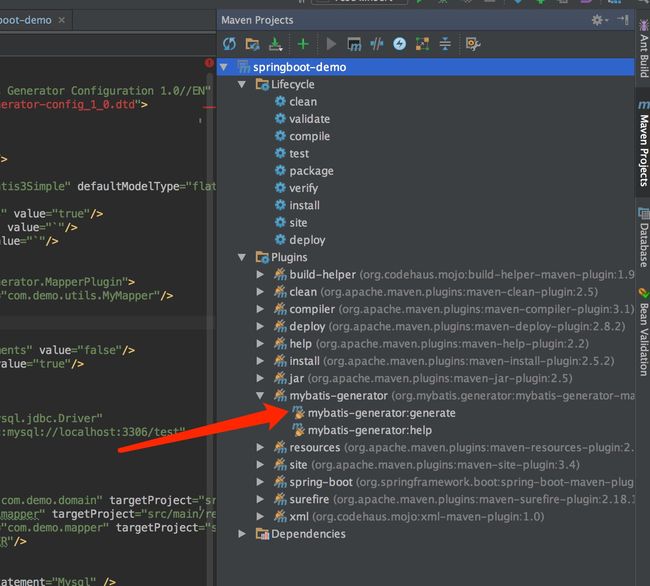
Task: Toggle Maven offline mode
Action: (377, 44)
